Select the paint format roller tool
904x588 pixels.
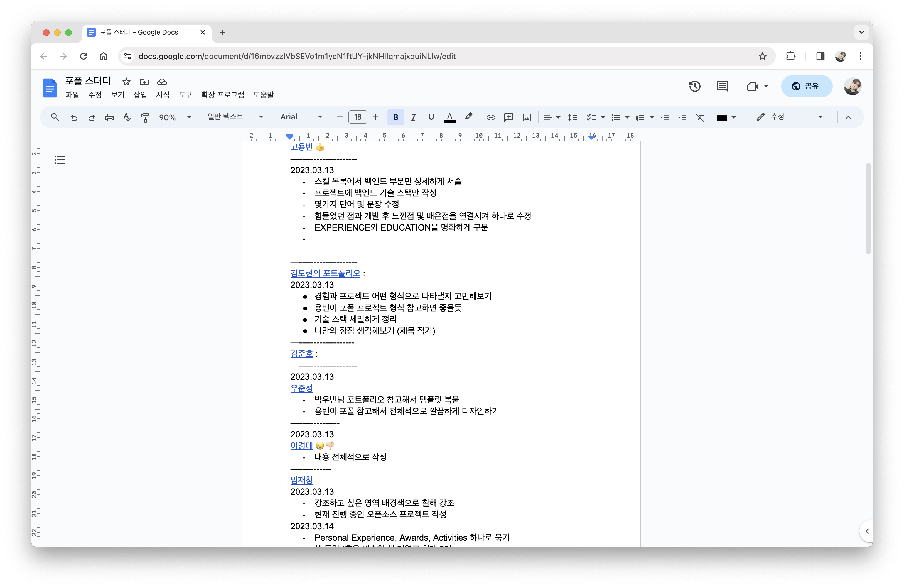pyautogui.click(x=144, y=117)
